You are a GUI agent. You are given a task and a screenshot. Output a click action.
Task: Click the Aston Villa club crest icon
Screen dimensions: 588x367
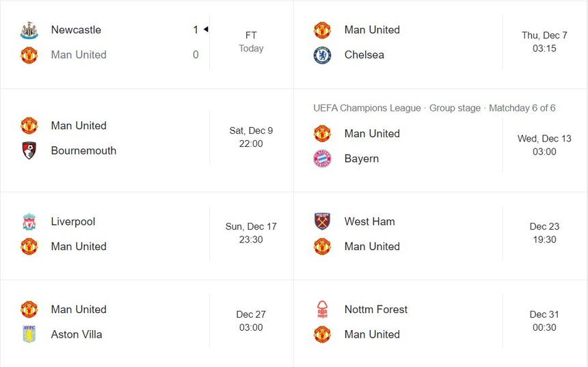tap(29, 335)
